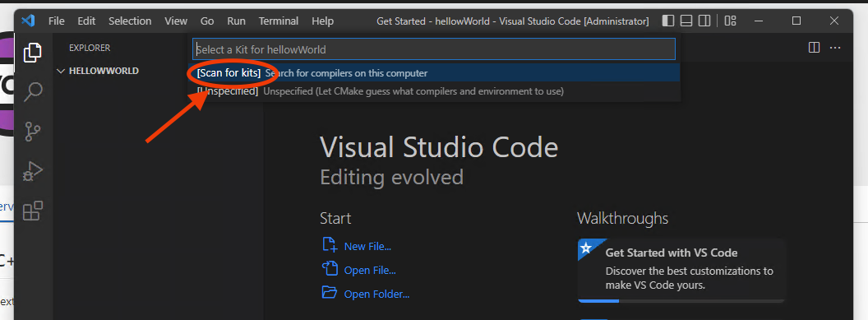Image resolution: width=868 pixels, height=320 pixels.
Task: Open the Customize Layout icon
Action: pos(731,21)
